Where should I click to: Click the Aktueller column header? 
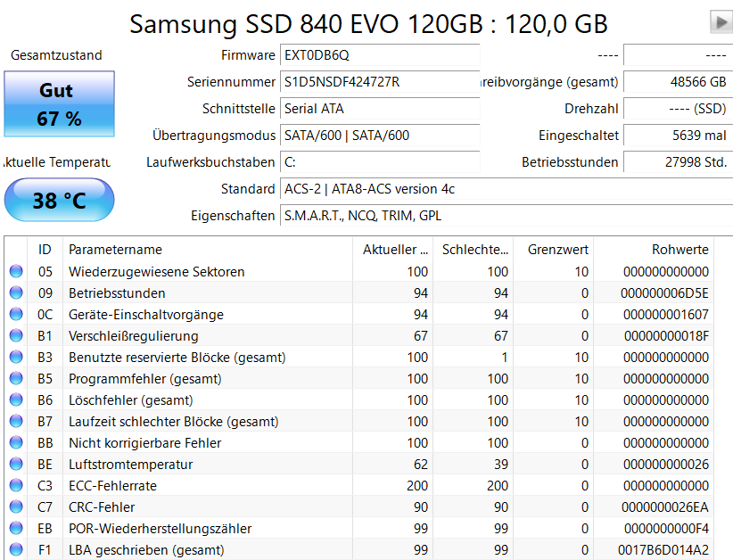click(x=392, y=249)
